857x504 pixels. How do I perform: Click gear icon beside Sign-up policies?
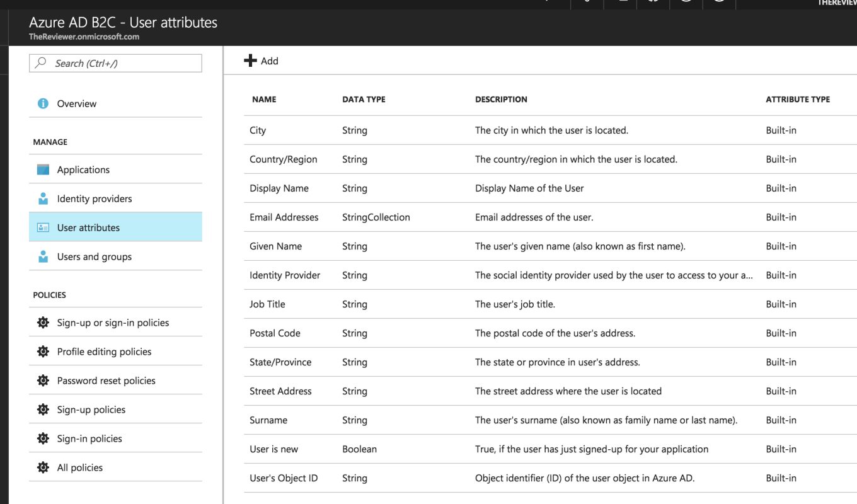click(x=43, y=409)
